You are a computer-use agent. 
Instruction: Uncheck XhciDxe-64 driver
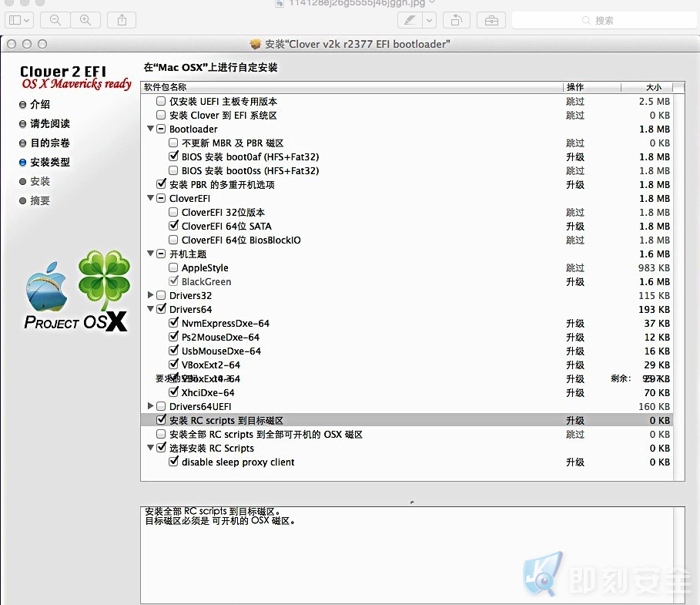173,392
